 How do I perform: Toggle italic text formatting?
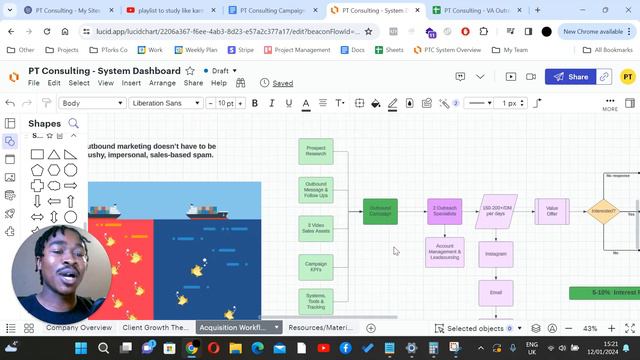coord(271,103)
